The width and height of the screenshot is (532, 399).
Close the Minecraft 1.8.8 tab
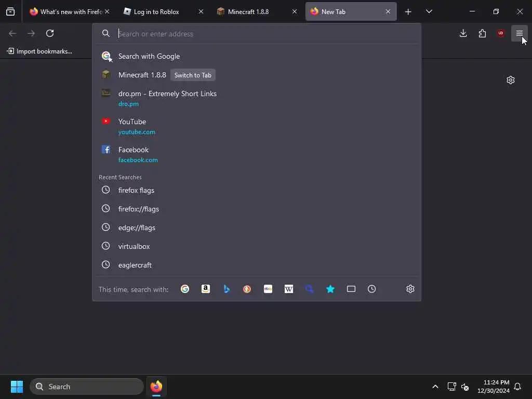(295, 11)
